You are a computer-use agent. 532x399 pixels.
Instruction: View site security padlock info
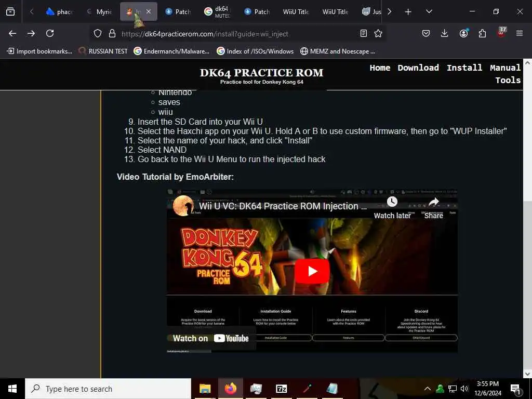pyautogui.click(x=112, y=34)
